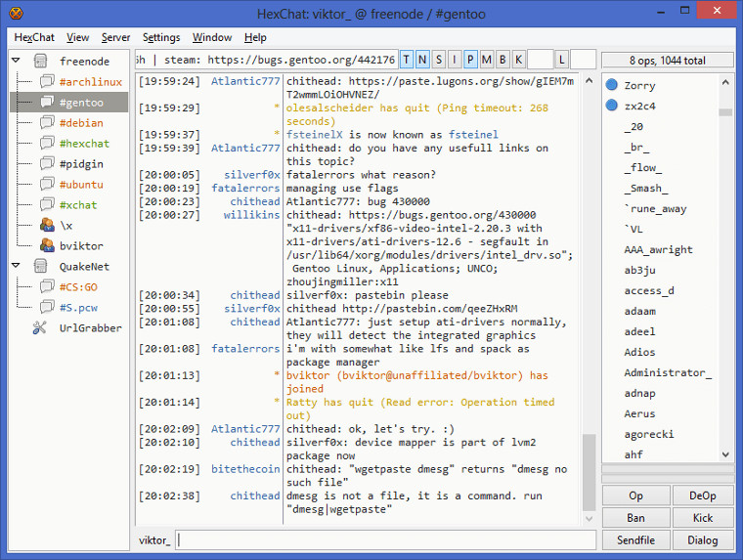Screen dimensions: 743x560
Task: Collapse the freenode server tree
Action: (17, 62)
